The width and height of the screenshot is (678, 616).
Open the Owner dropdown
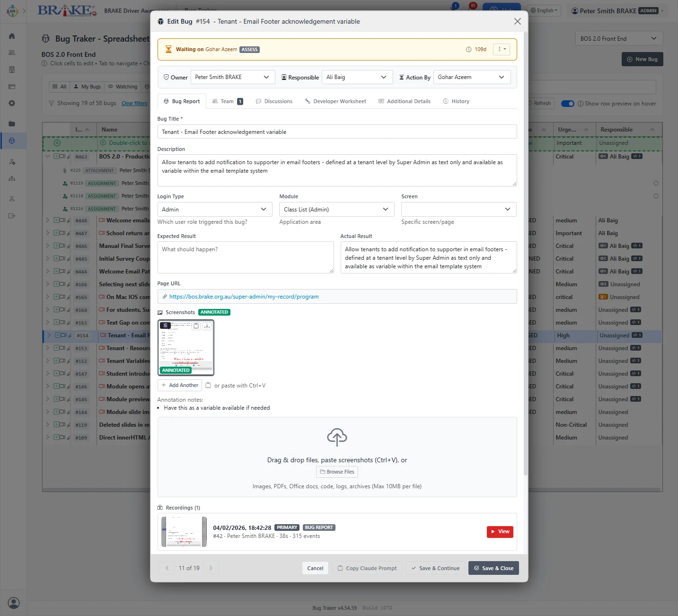point(233,77)
